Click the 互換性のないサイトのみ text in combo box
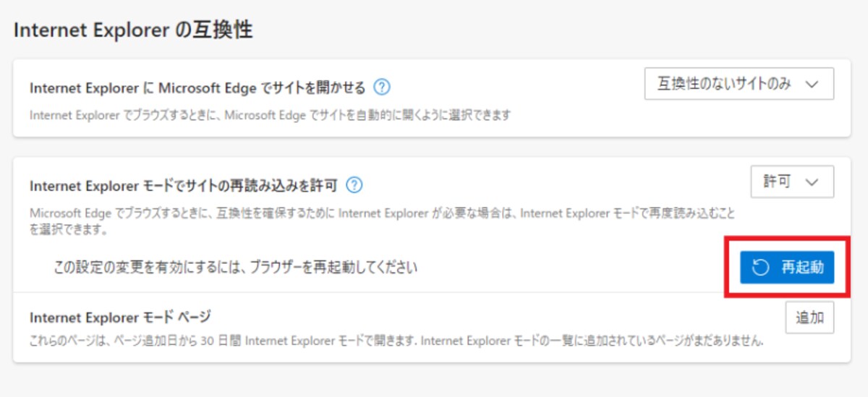Screen dimensions: 868x397 pos(724,84)
